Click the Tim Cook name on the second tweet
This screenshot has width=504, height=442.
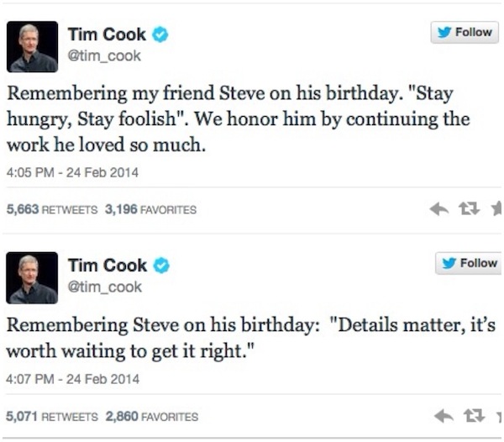pos(106,266)
